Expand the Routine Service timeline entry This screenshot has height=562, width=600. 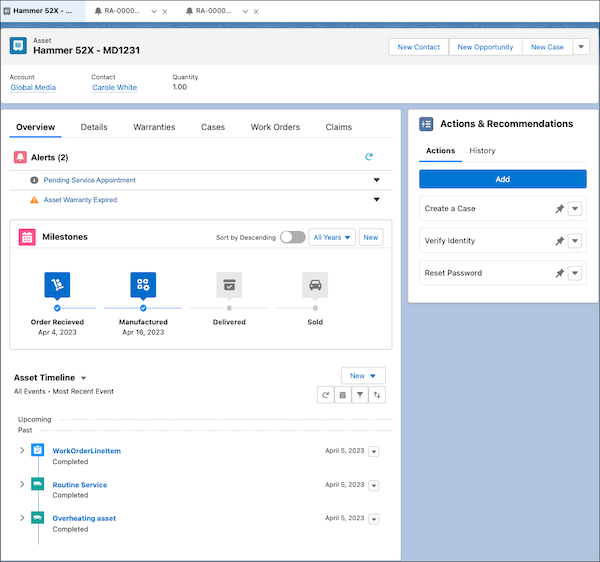22,484
